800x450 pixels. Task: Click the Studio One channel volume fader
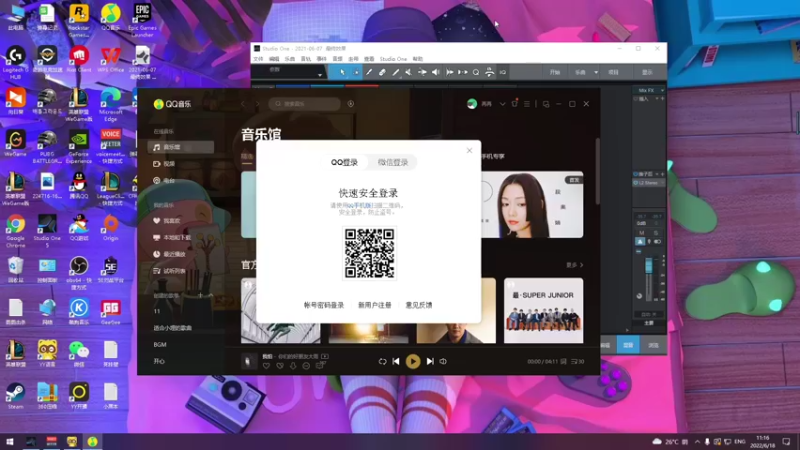click(x=648, y=265)
